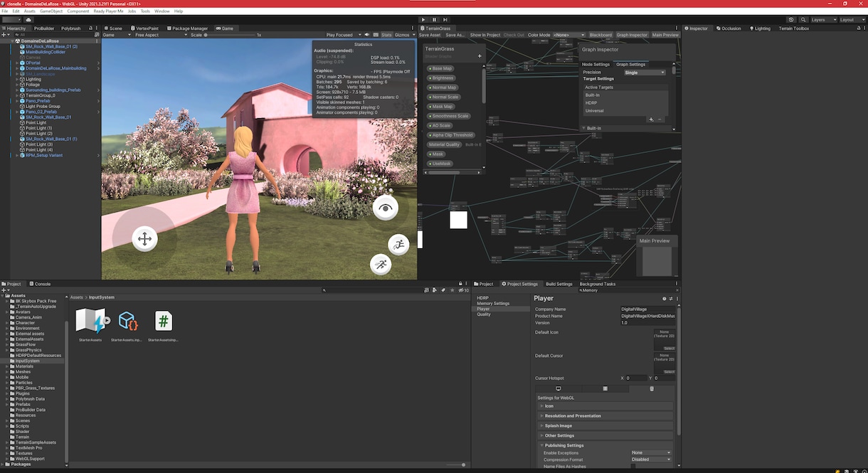Open the Compression Format dropdown
868x473 pixels.
651,459
